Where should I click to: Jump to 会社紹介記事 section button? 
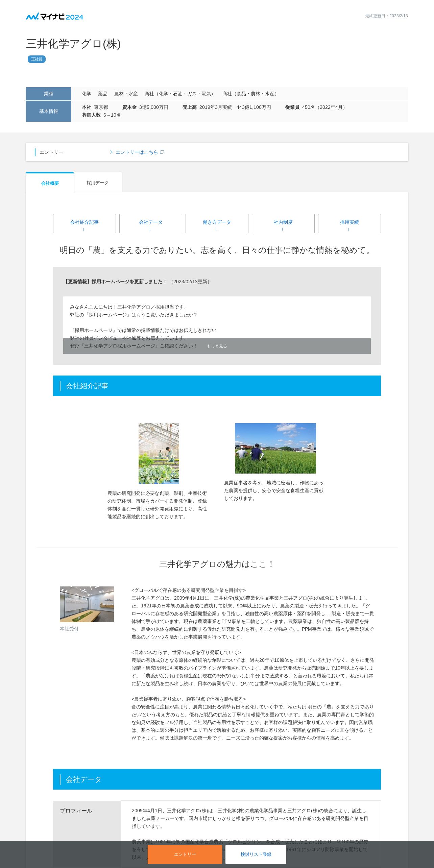pyautogui.click(x=85, y=223)
